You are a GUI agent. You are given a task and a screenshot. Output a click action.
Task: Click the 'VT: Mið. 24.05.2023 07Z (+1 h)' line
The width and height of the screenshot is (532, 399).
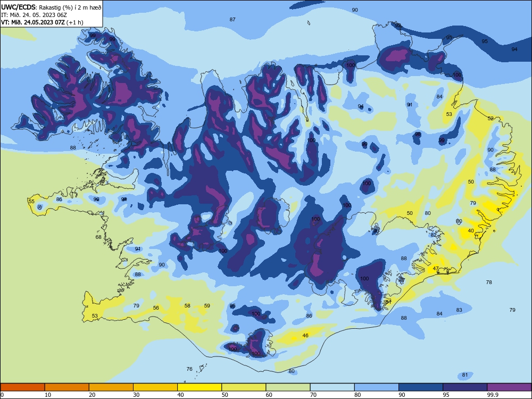click(42, 22)
